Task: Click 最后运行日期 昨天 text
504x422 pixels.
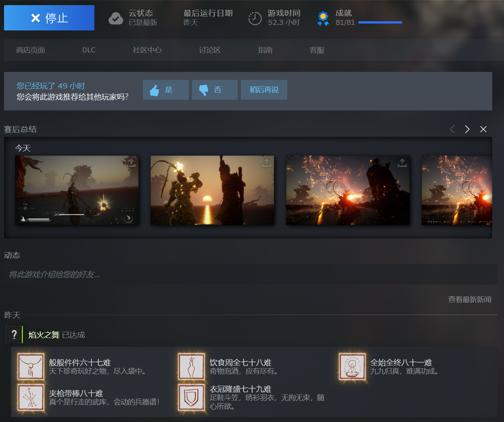Action: pyautogui.click(x=208, y=18)
